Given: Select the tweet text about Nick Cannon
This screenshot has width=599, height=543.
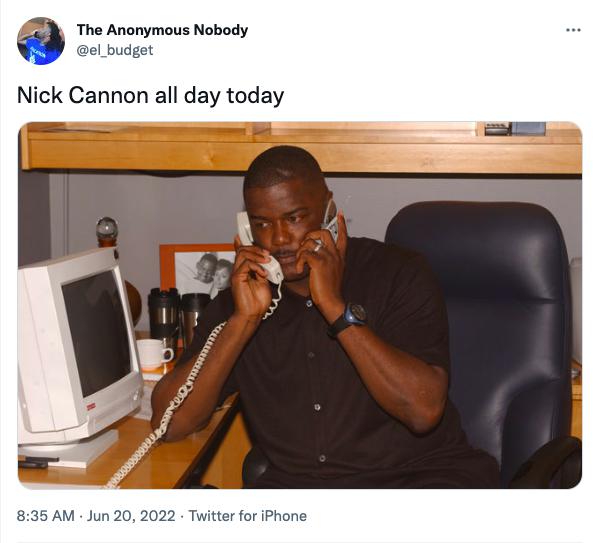Looking at the screenshot, I should (151, 95).
